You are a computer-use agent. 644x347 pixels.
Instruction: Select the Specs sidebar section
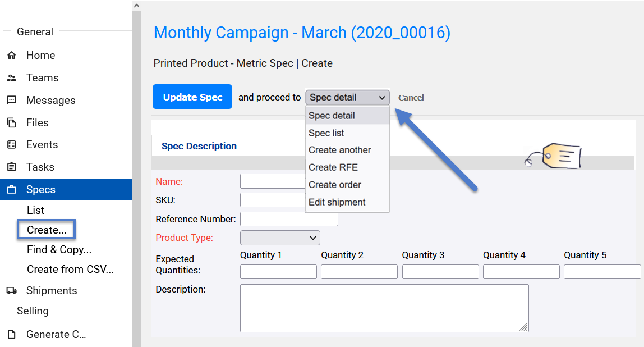coord(66,190)
